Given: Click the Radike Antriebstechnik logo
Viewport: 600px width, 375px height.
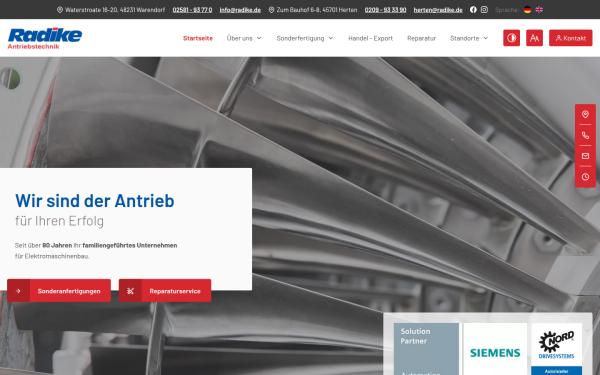Looking at the screenshot, I should tap(45, 38).
